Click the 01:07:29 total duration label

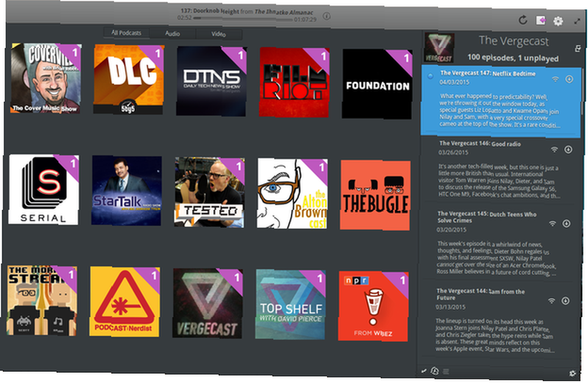(x=305, y=19)
